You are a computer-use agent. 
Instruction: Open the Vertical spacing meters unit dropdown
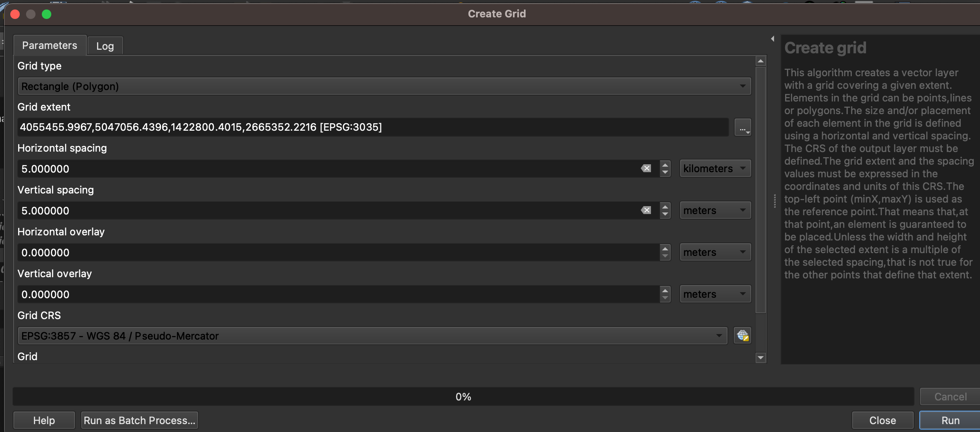click(x=715, y=210)
